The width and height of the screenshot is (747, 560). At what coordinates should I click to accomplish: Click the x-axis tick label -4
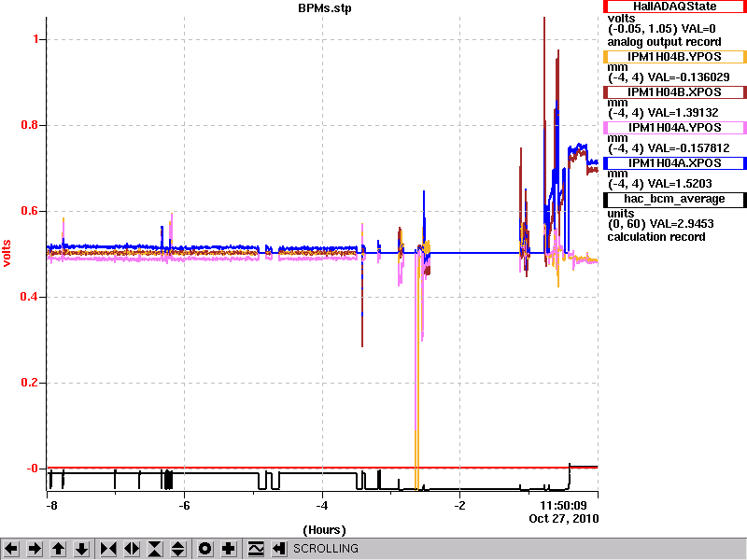(322, 505)
